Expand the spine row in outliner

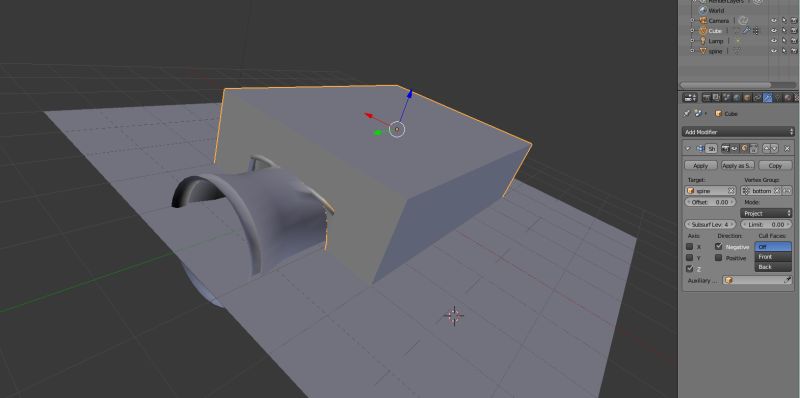pos(692,51)
